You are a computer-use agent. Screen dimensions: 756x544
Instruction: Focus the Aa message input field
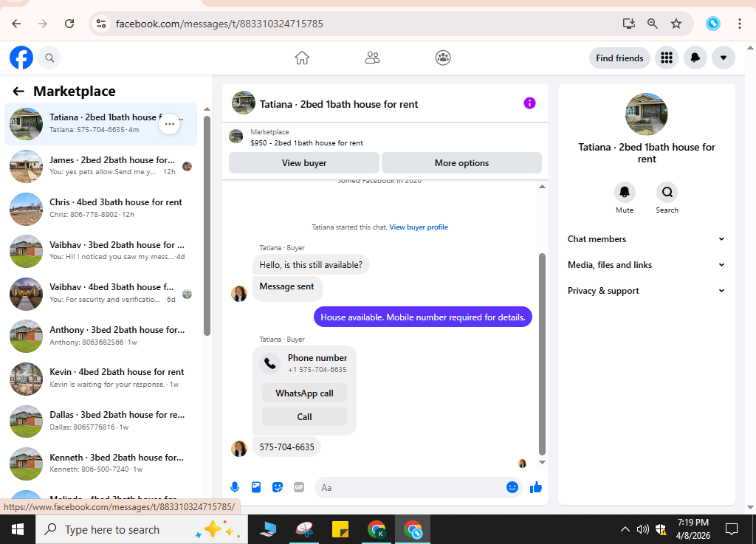point(410,488)
